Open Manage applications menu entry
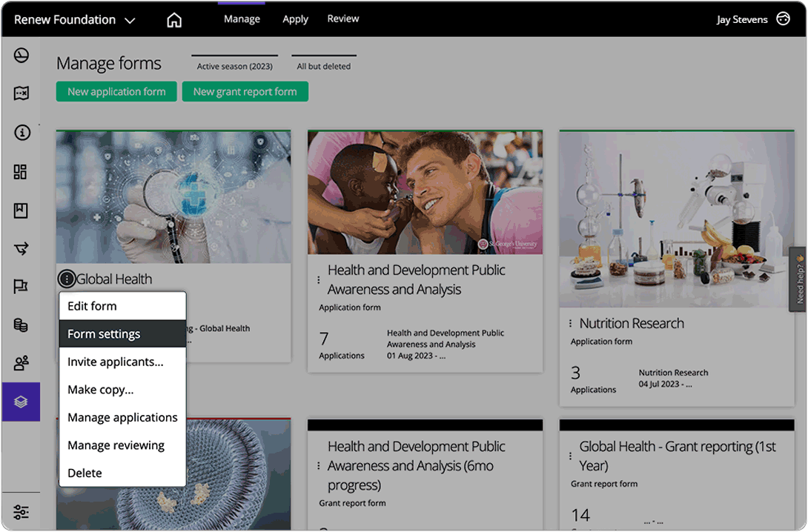Screen dimensions: 808x532 click(122, 417)
